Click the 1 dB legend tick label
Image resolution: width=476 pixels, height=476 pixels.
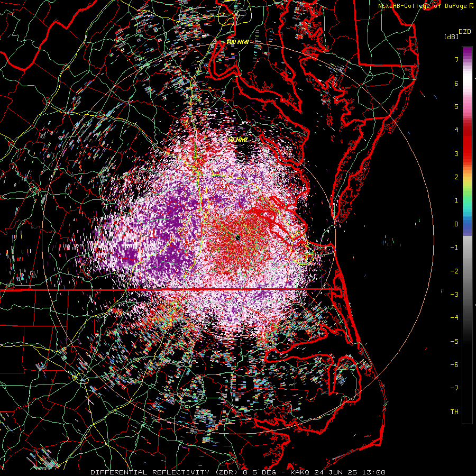tap(456, 200)
